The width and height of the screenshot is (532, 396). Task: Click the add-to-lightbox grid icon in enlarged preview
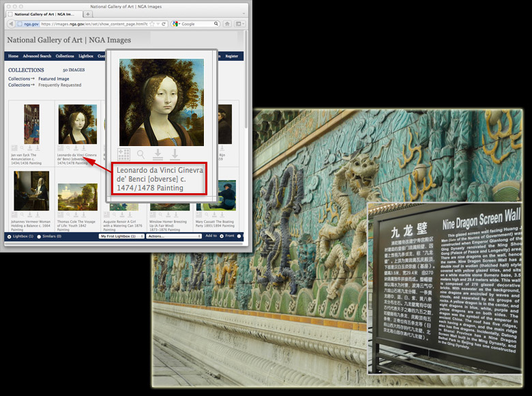[124, 154]
